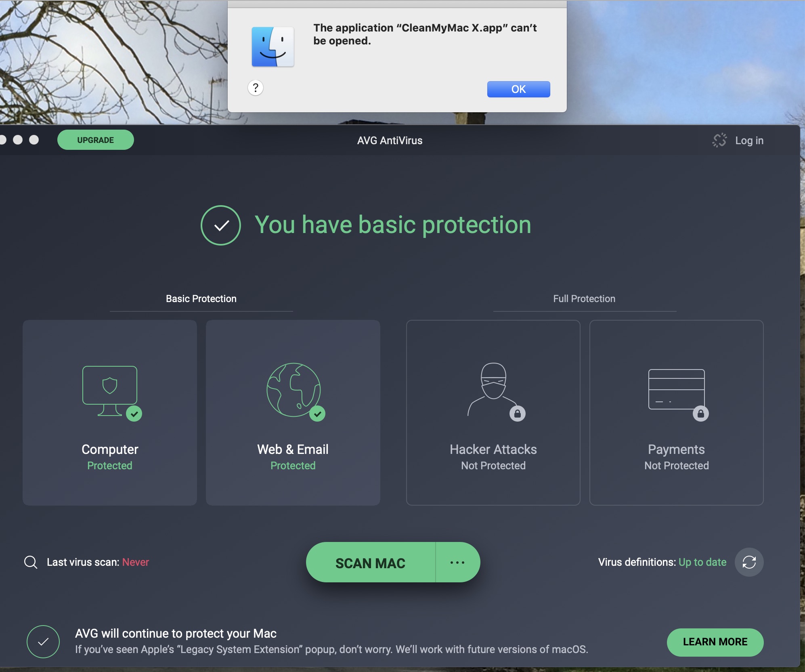Select the Basic Protection section header
805x672 pixels.
tap(201, 299)
